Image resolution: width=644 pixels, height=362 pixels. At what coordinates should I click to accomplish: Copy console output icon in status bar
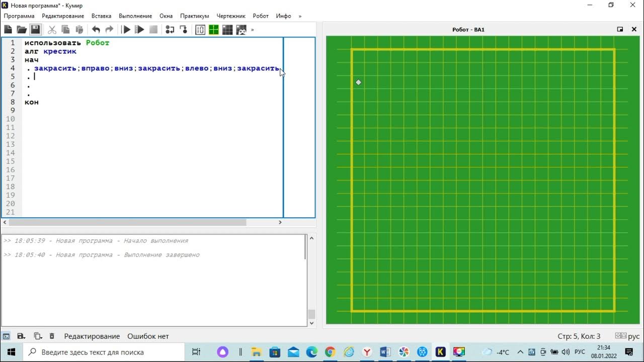point(37,336)
